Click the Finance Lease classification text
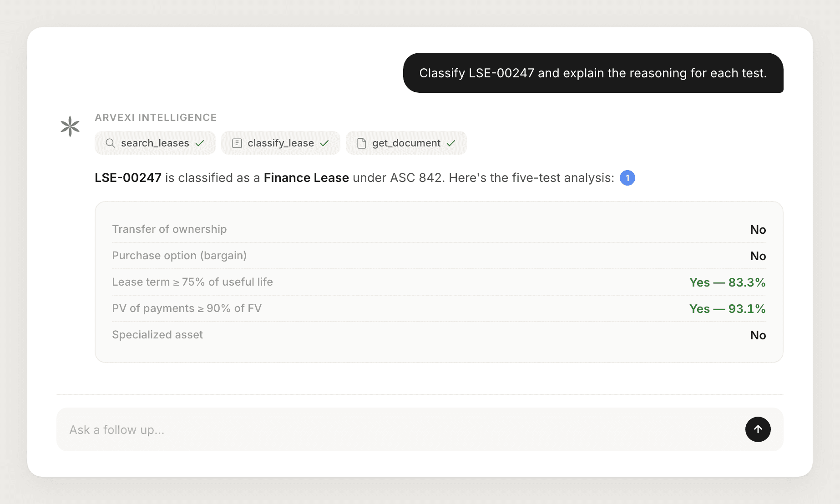 click(x=306, y=177)
